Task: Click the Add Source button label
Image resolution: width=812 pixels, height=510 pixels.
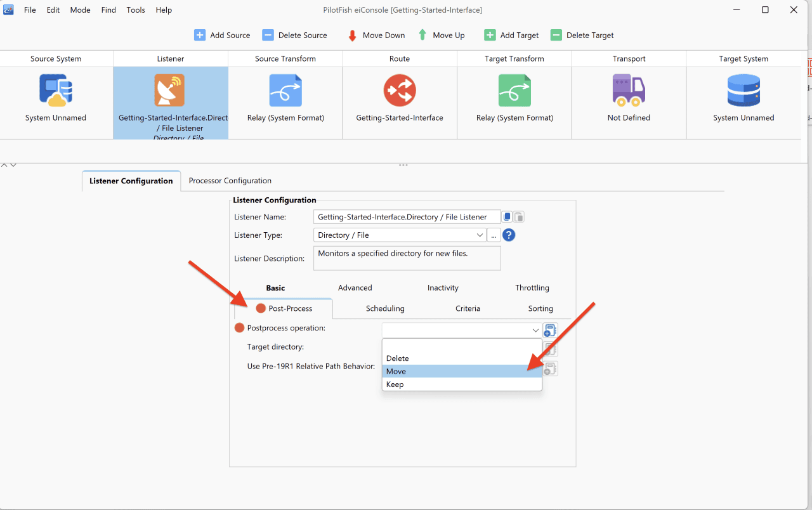Action: click(230, 36)
